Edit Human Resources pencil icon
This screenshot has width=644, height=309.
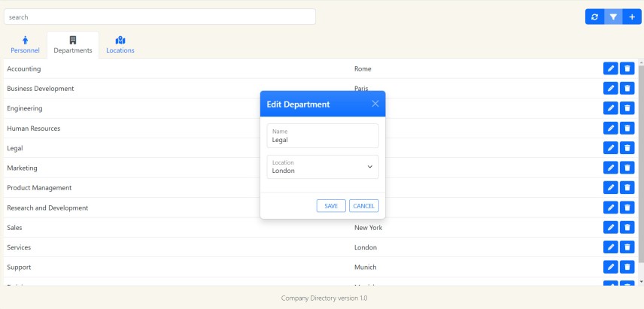pos(610,128)
